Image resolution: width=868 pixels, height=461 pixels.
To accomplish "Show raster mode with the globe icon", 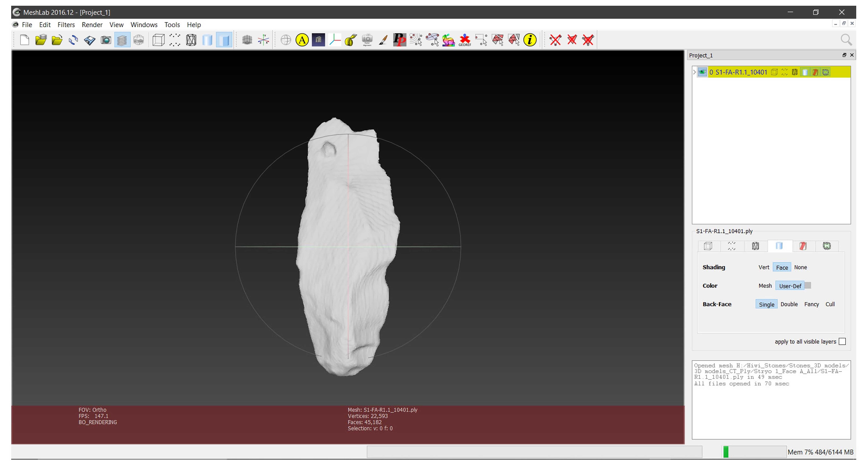I will click(138, 40).
